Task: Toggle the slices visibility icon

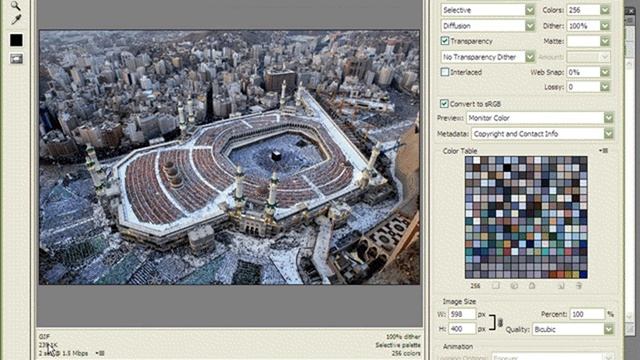Action: pyautogui.click(x=16, y=59)
